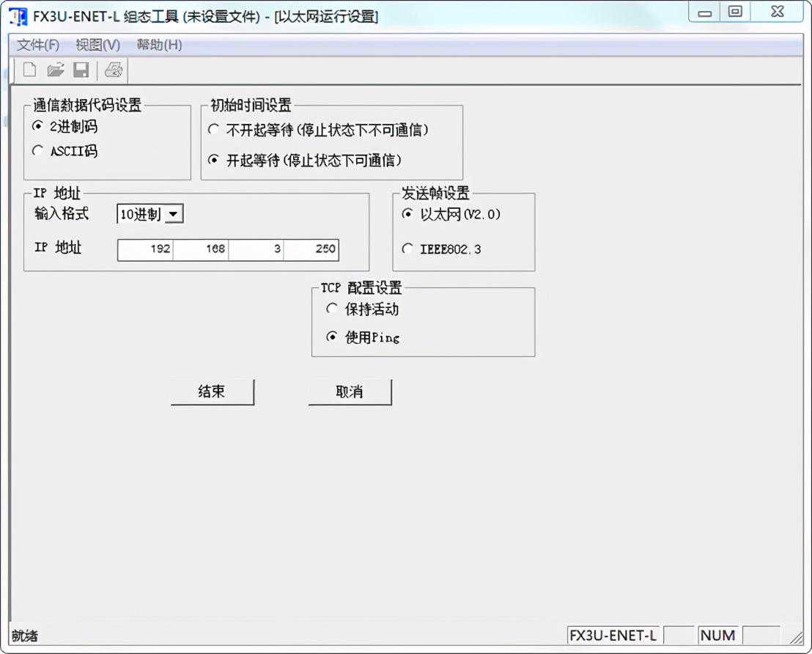Click the application icon in title bar
The image size is (812, 654).
[18, 15]
